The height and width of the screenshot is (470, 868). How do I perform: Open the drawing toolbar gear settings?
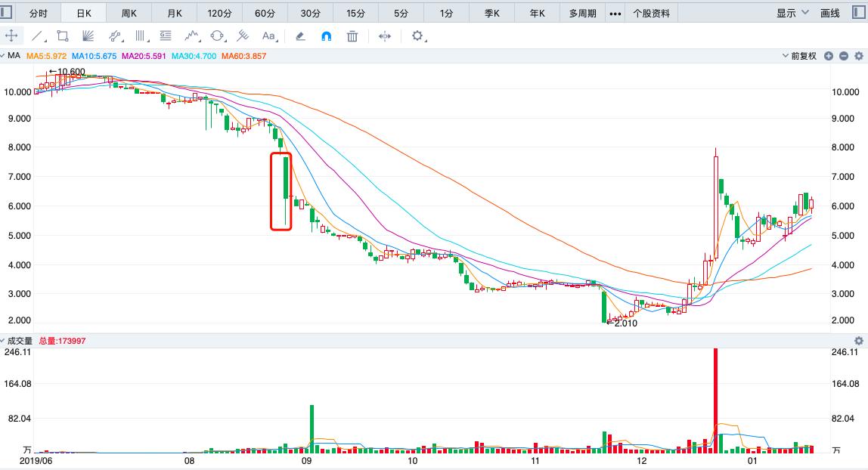coord(418,36)
